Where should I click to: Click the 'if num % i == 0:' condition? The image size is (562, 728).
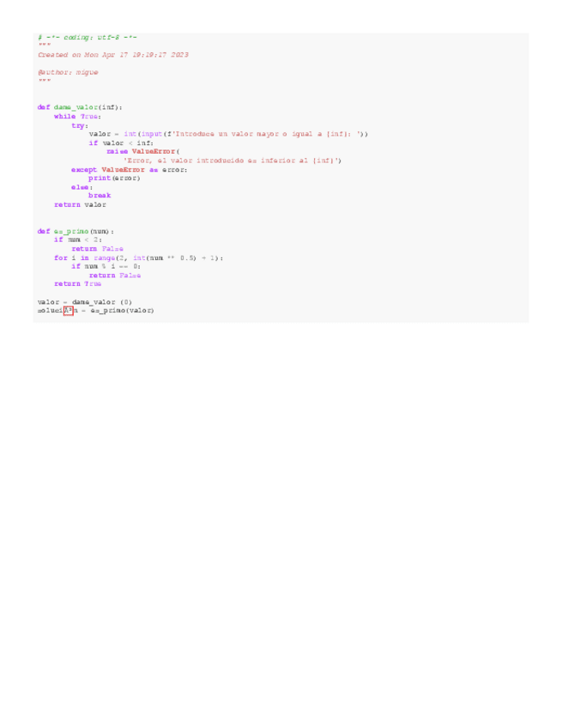tap(106, 266)
